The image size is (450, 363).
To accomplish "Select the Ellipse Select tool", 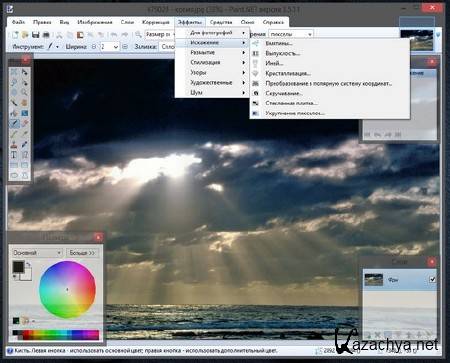I will (x=14, y=92).
